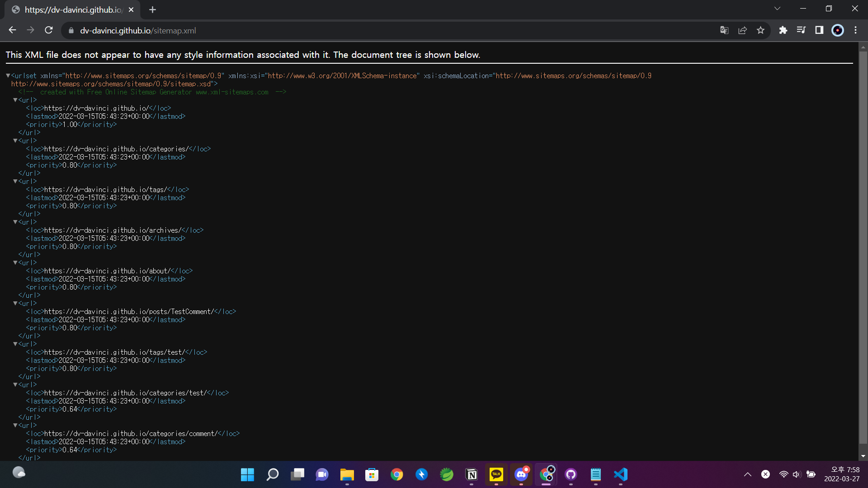Bookmark this page with star icon
Image resolution: width=868 pixels, height=488 pixels.
760,30
